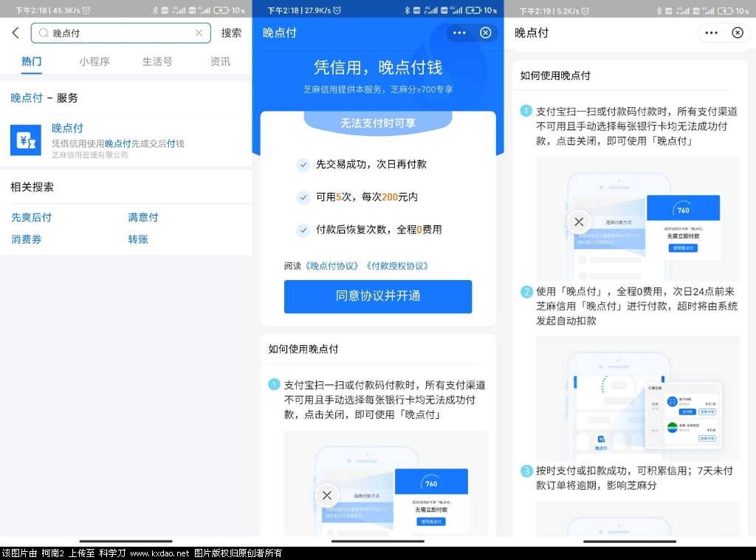The width and height of the screenshot is (756, 560).
Task: Open the three-dot menu on the white 晚点付 header
Action: 711,33
